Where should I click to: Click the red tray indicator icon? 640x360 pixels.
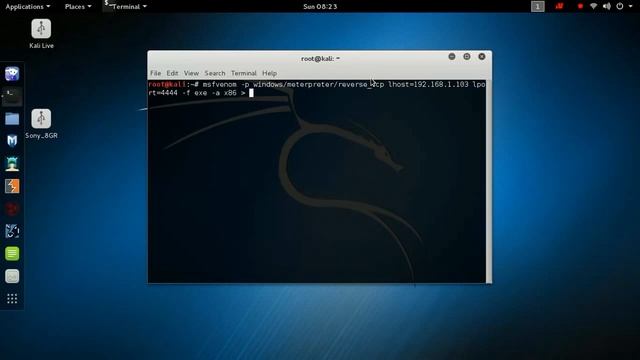point(559,6)
